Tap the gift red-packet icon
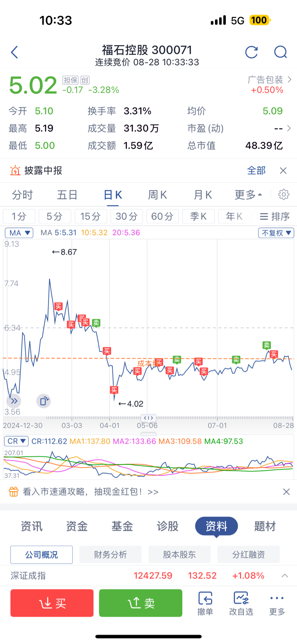The width and height of the screenshot is (297, 644). pyautogui.click(x=14, y=492)
